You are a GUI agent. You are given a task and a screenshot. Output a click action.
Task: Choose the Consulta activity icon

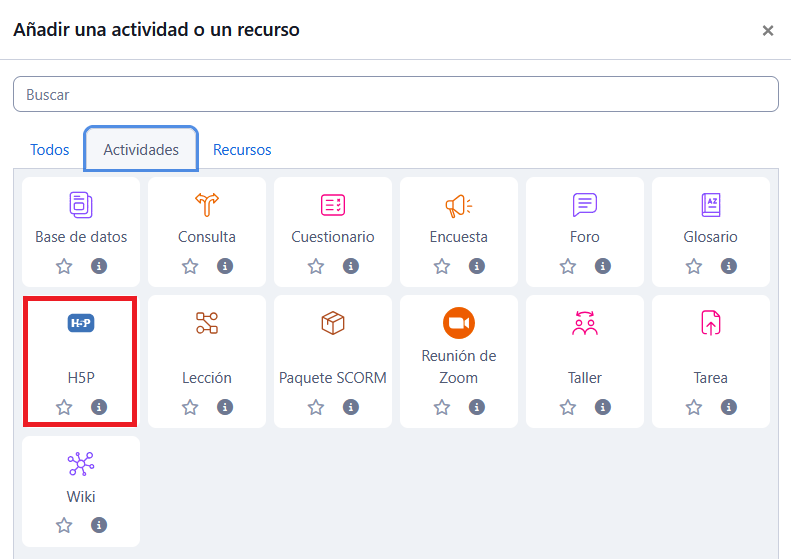[x=207, y=205]
